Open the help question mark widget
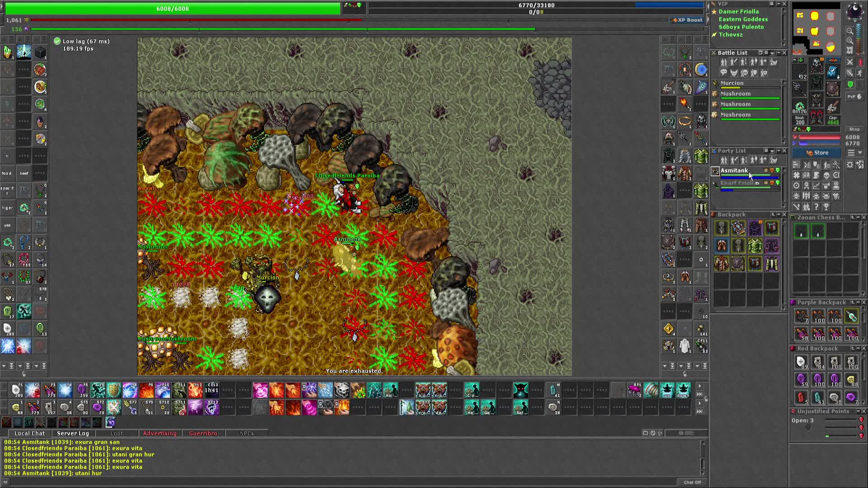868x488 pixels. [x=816, y=206]
